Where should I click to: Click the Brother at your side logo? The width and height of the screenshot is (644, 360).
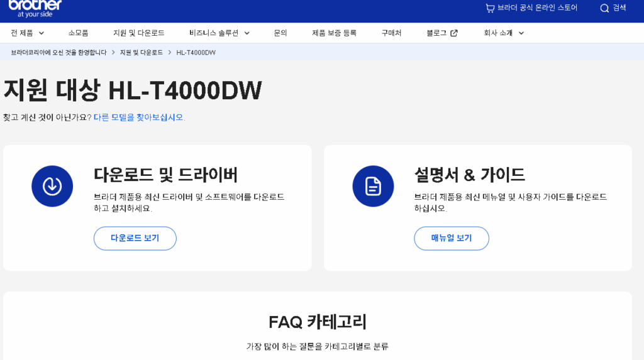click(35, 9)
